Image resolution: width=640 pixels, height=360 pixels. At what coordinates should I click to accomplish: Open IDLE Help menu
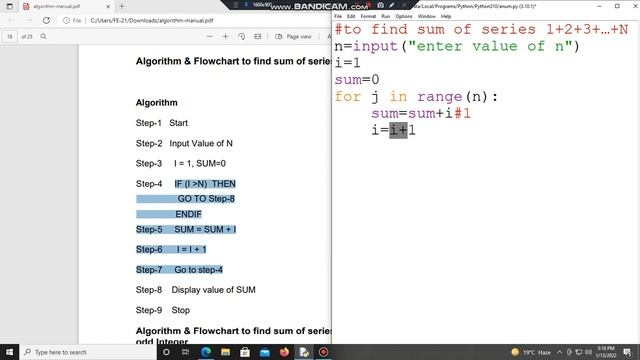[x=446, y=16]
